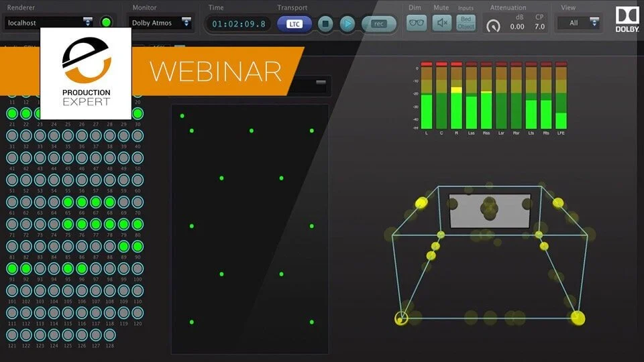This screenshot has height=362, width=644.
Task: Click top-center speaker dot in layout panel
Action: (252, 131)
